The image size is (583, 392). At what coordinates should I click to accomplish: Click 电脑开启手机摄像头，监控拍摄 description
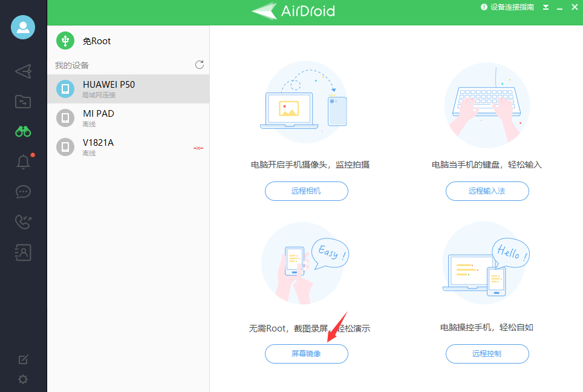click(x=310, y=165)
